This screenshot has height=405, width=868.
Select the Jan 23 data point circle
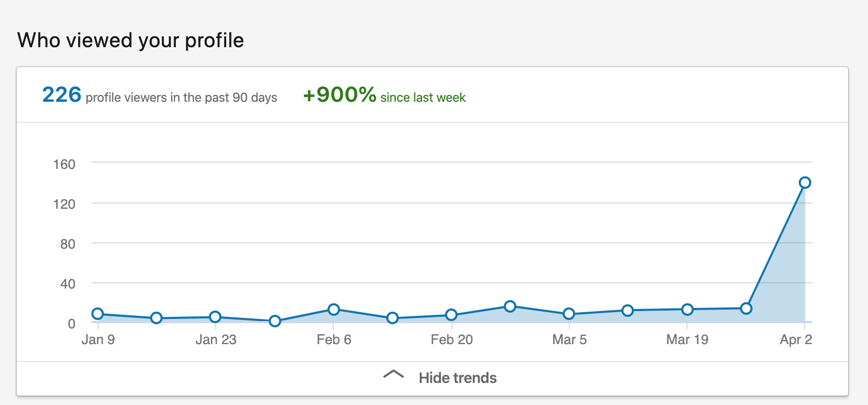coord(215,317)
